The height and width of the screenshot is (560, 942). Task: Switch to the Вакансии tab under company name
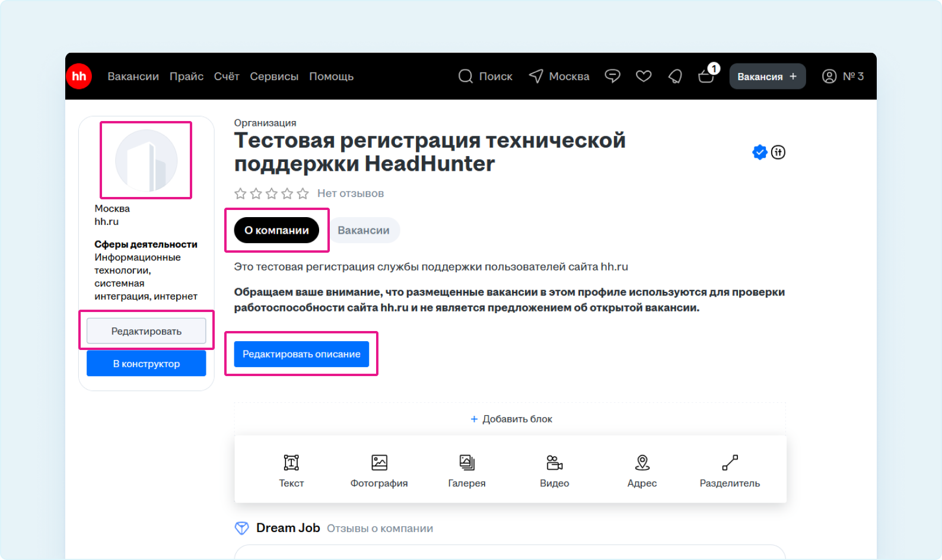tap(364, 230)
